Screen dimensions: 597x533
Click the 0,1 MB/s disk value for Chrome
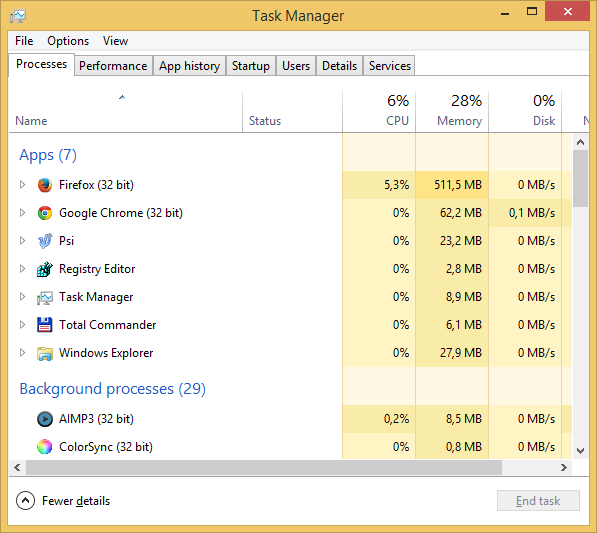coord(532,213)
